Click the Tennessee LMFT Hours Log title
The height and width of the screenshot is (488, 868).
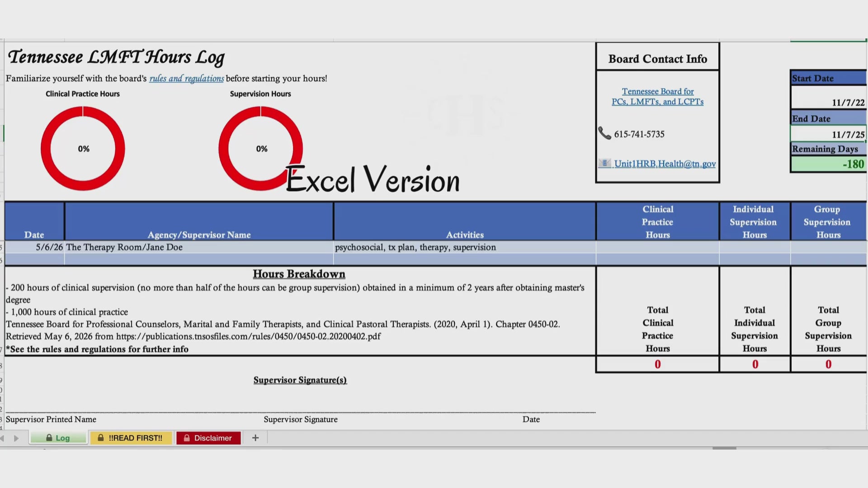click(x=116, y=57)
